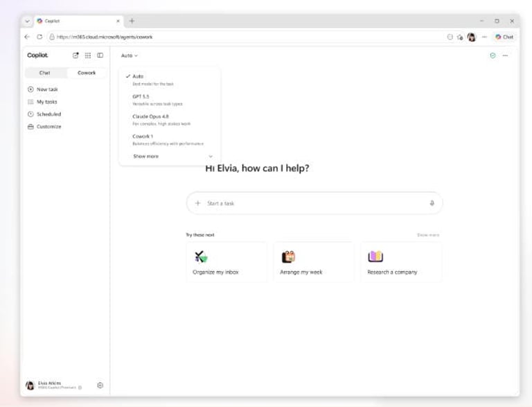Reload the page with the refresh icon
532x407 pixels.
(x=39, y=37)
